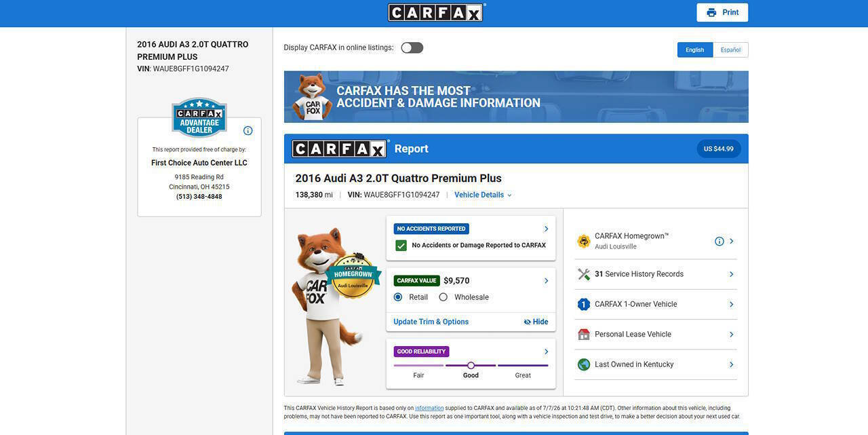Expand the Vehicle Details dropdown
Viewport: 868px width, 435px height.
point(483,195)
